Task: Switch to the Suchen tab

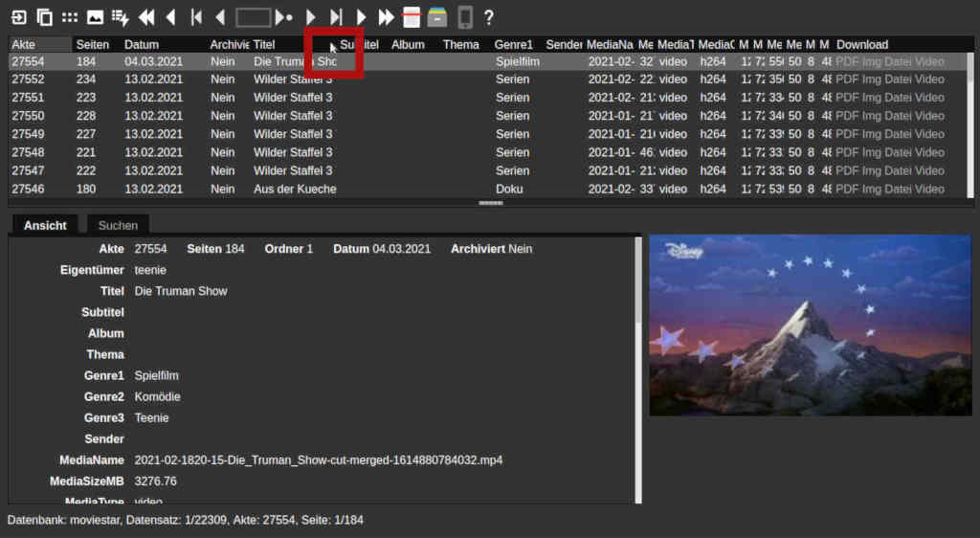Action: (118, 225)
